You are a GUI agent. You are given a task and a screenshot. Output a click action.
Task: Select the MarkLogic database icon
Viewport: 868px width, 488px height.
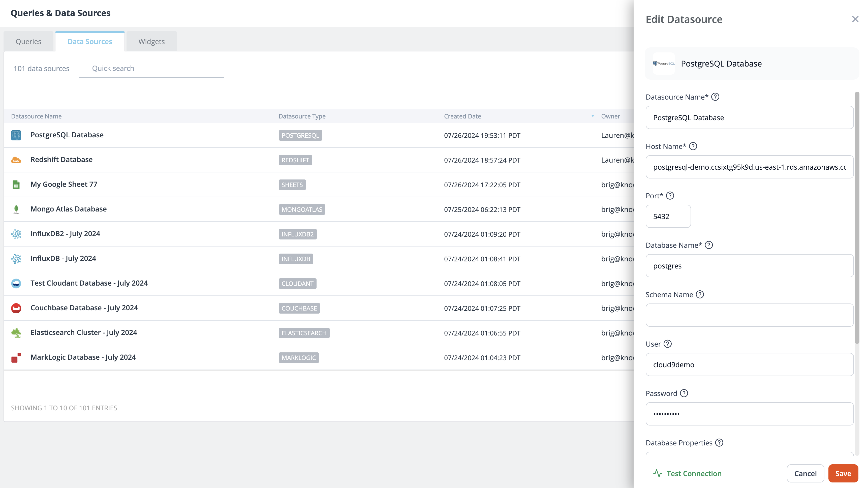16,358
